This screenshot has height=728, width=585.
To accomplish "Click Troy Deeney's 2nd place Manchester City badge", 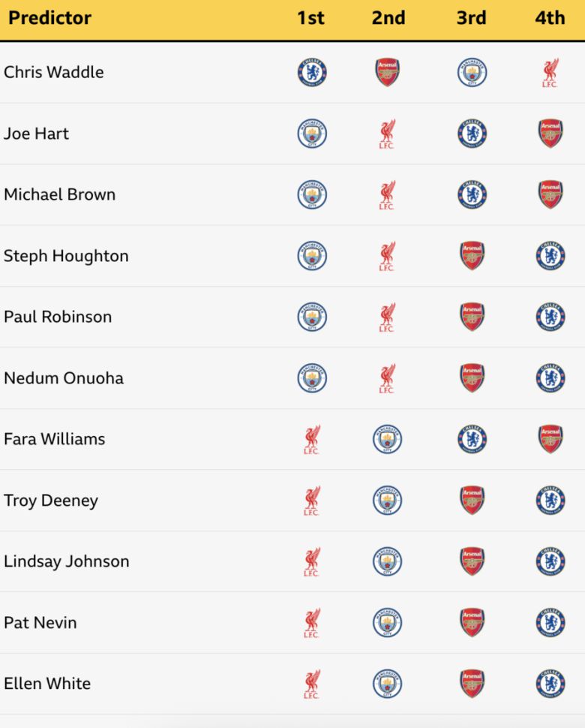I will coord(387,501).
